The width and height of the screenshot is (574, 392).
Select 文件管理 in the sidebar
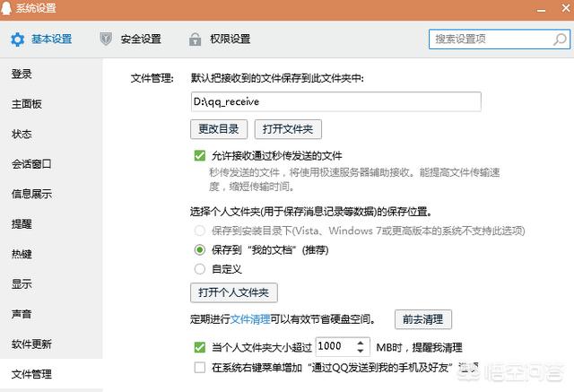click(51, 374)
